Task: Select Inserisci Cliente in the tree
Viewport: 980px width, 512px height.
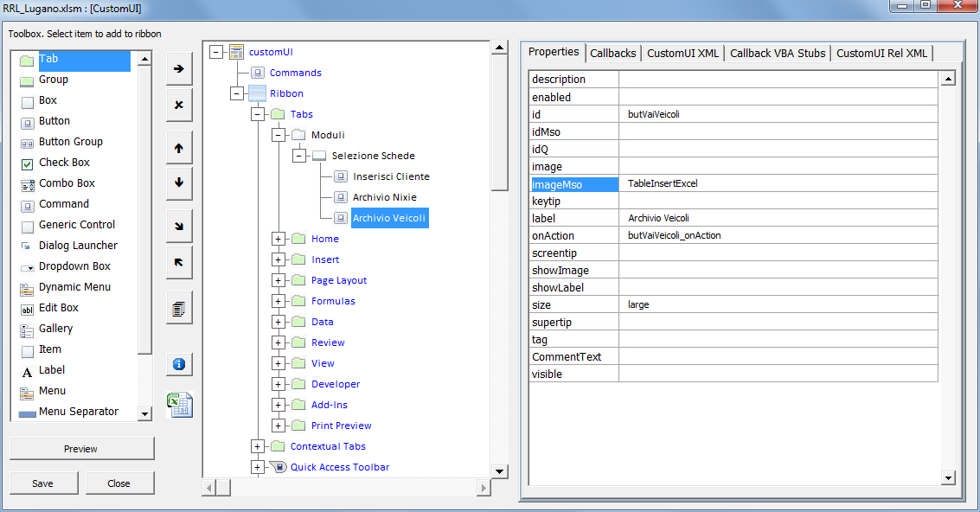Action: click(x=391, y=176)
